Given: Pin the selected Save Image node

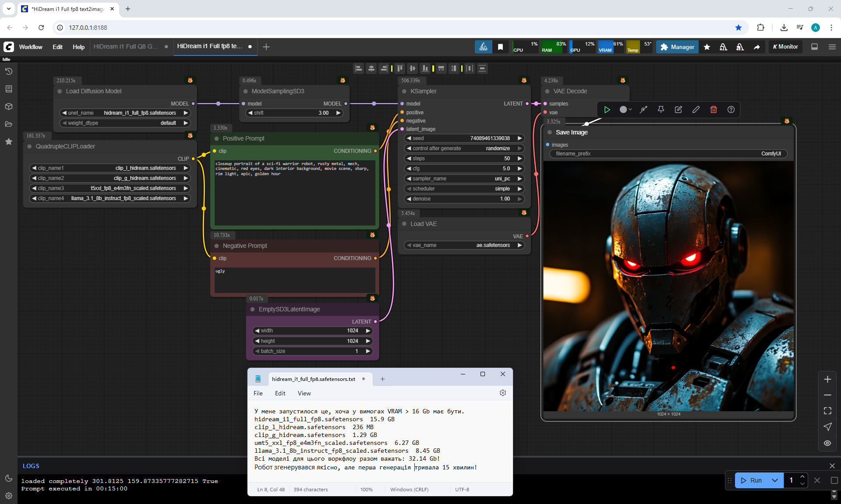Looking at the screenshot, I should (x=661, y=110).
